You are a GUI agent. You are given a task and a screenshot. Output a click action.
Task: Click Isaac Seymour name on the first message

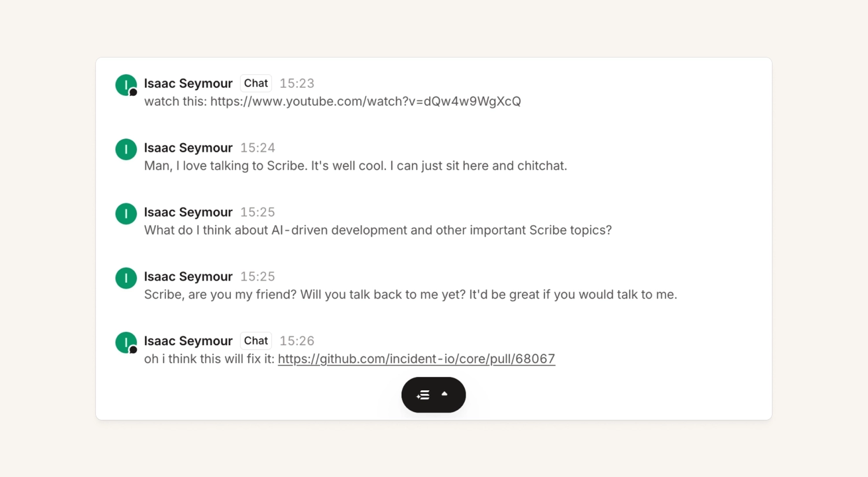click(188, 83)
